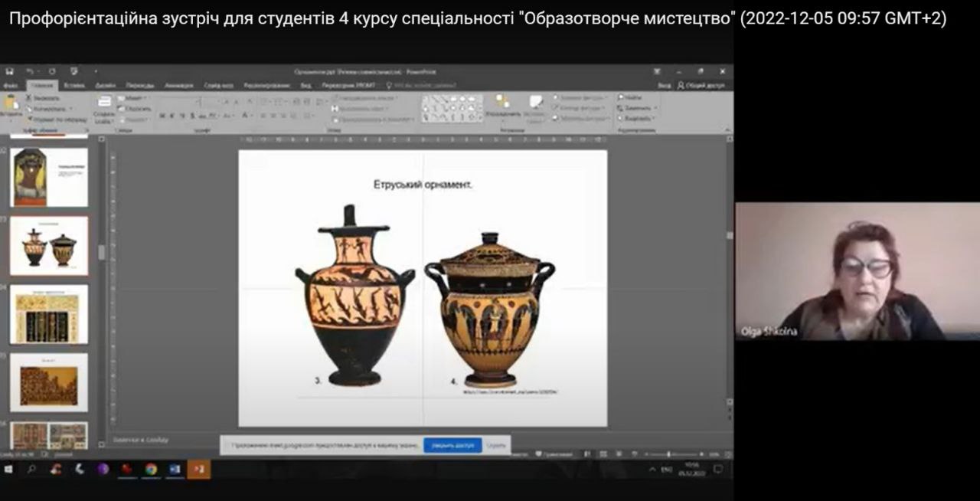980x501 pixels.
Task: Open the Select dropdown in Editing group
Action: [x=637, y=119]
